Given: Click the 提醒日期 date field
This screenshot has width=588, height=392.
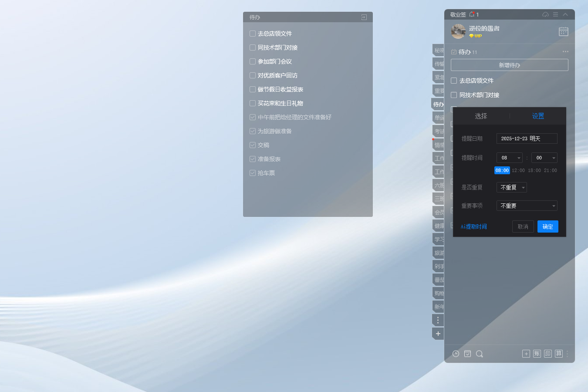Looking at the screenshot, I should pyautogui.click(x=527, y=139).
